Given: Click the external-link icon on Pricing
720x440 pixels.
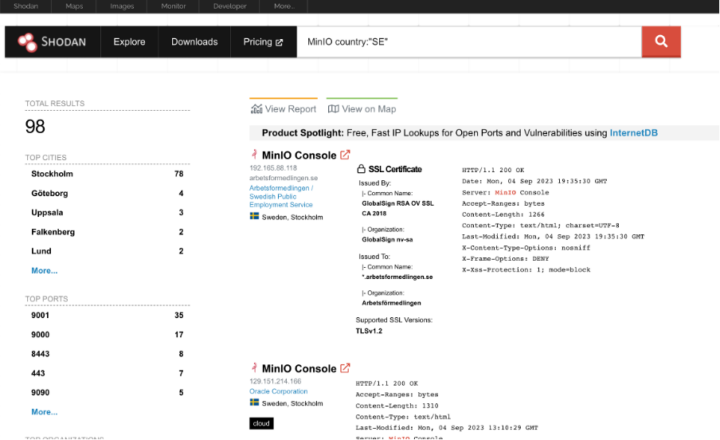Looking at the screenshot, I should click(x=279, y=42).
